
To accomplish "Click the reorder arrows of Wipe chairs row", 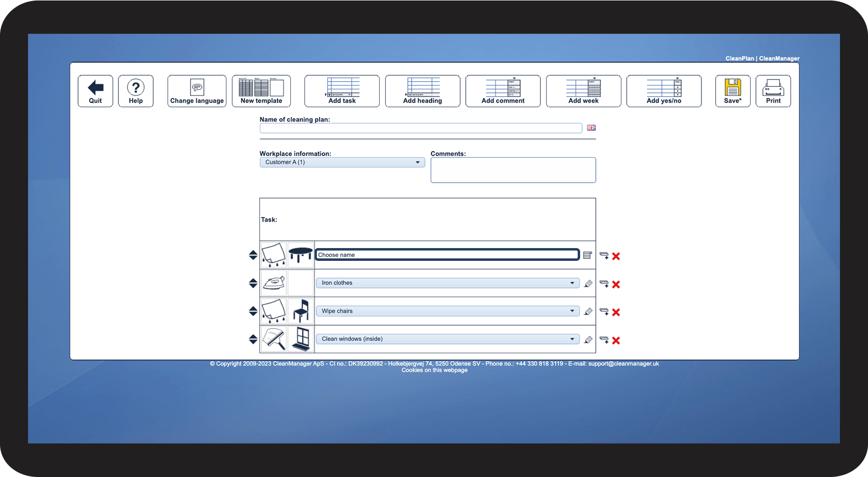I will (253, 311).
